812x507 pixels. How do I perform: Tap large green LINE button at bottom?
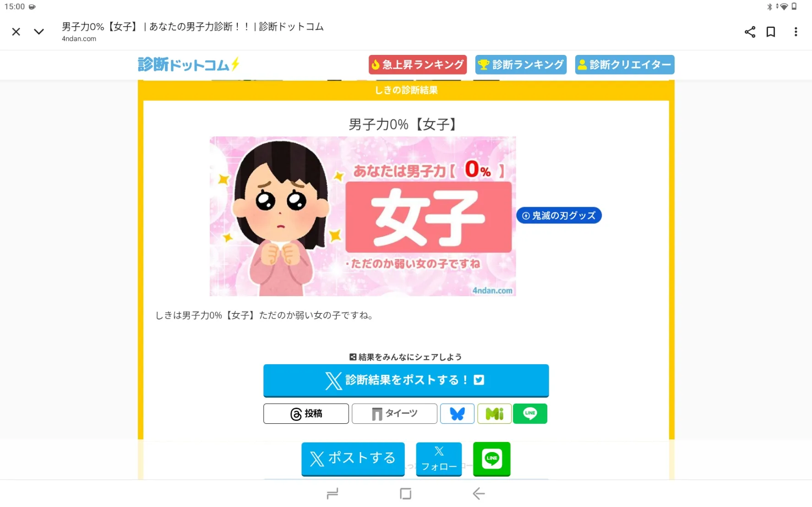click(491, 458)
